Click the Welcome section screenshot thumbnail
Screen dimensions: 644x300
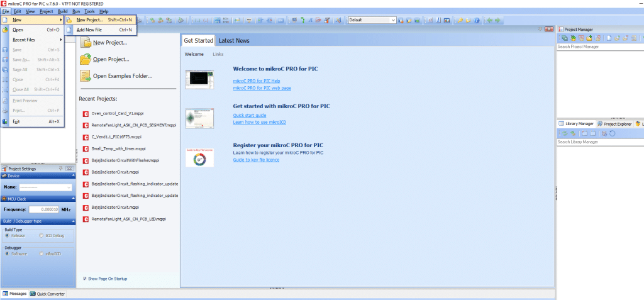point(199,79)
